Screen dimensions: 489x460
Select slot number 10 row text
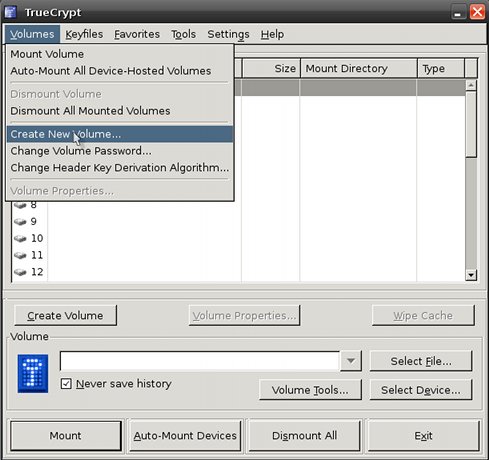pyautogui.click(x=37, y=238)
